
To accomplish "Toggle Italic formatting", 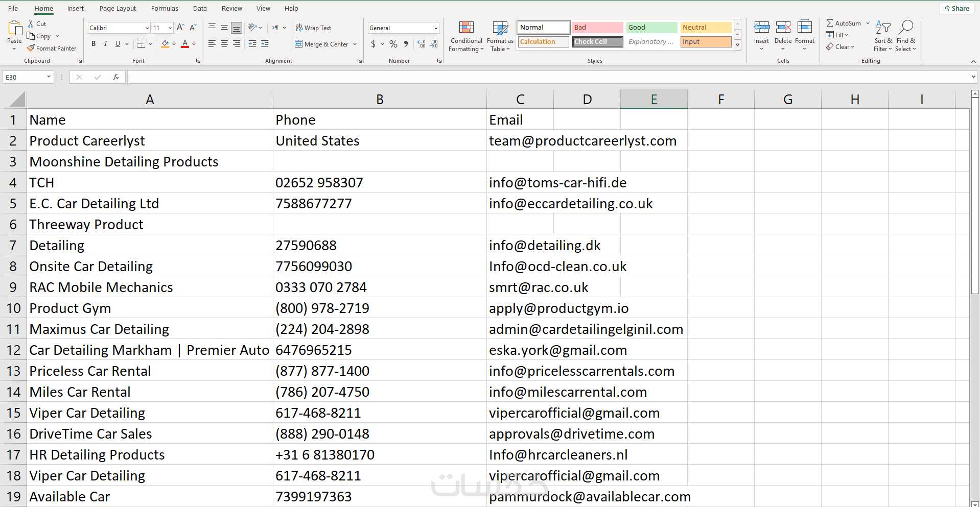I will point(106,44).
